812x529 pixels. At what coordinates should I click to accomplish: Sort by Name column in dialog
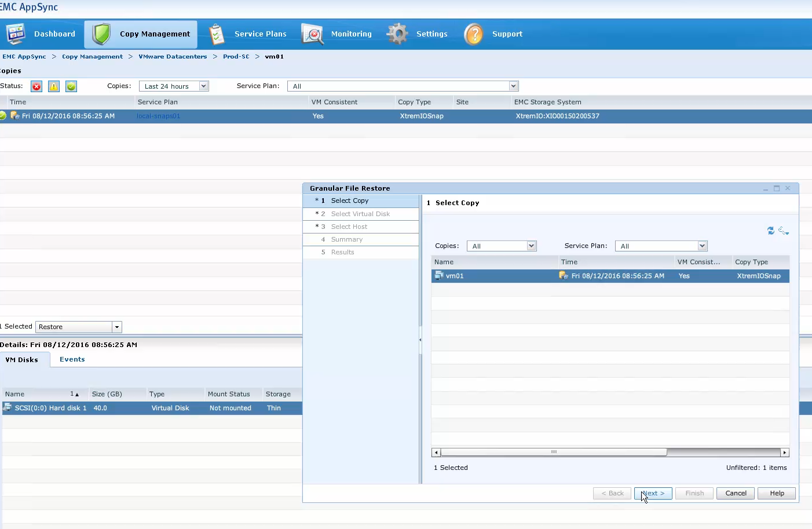click(x=495, y=262)
